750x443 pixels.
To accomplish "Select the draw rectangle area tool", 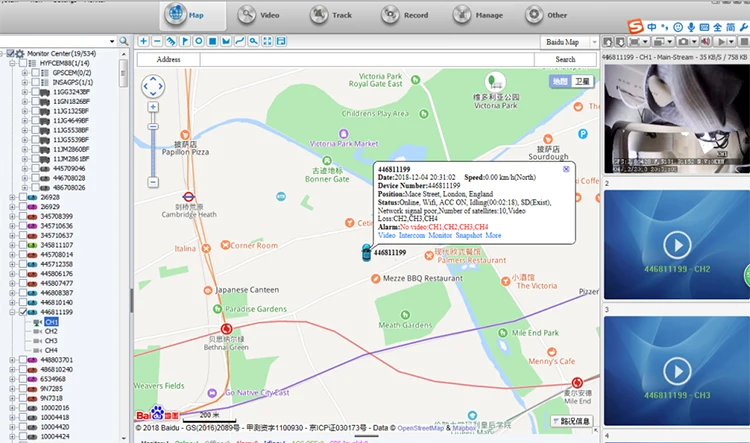I will [x=212, y=42].
